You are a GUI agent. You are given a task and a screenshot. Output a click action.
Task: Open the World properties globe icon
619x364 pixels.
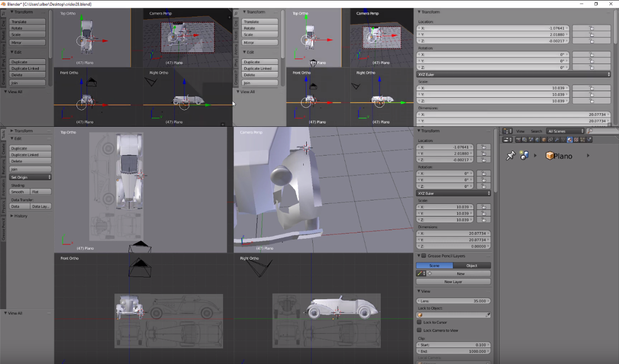(x=537, y=139)
